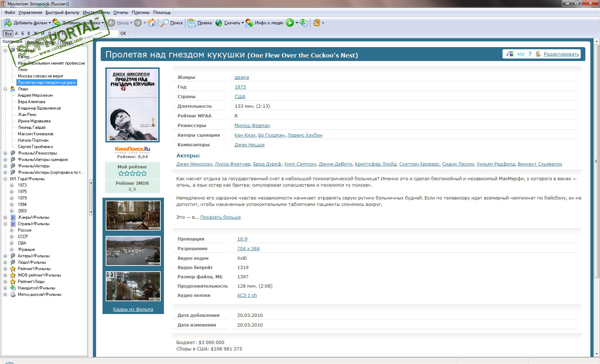
Task: Click the Кадры из фильма link
Action: (133, 309)
